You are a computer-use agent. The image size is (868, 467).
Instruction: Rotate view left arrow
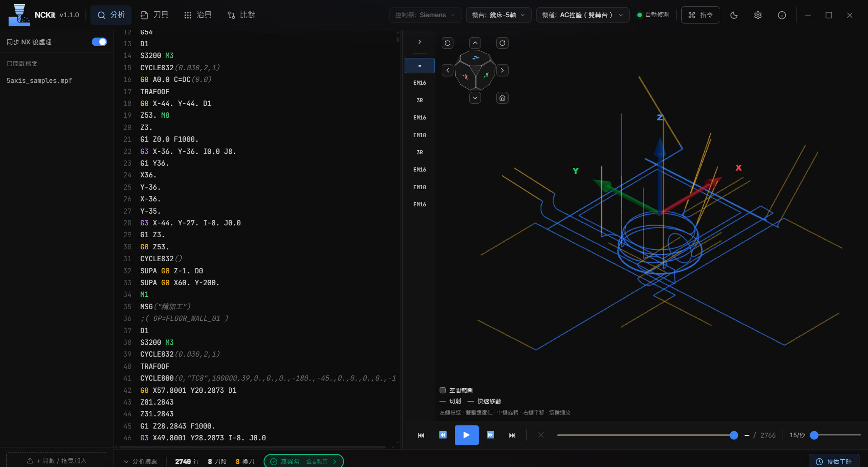448,70
